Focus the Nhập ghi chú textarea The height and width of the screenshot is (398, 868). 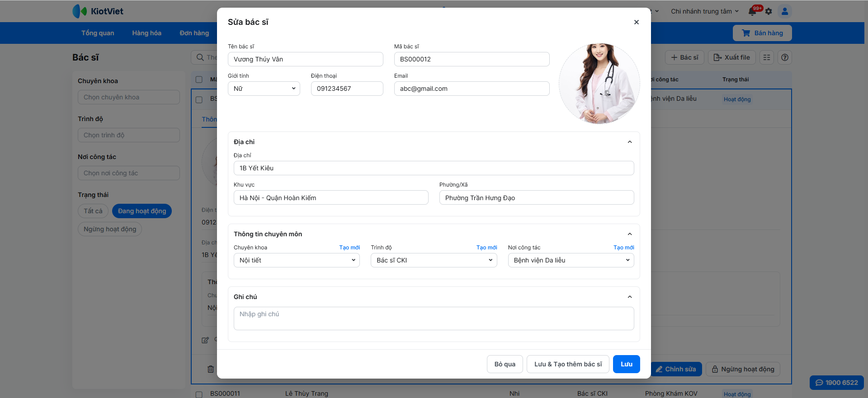point(434,318)
